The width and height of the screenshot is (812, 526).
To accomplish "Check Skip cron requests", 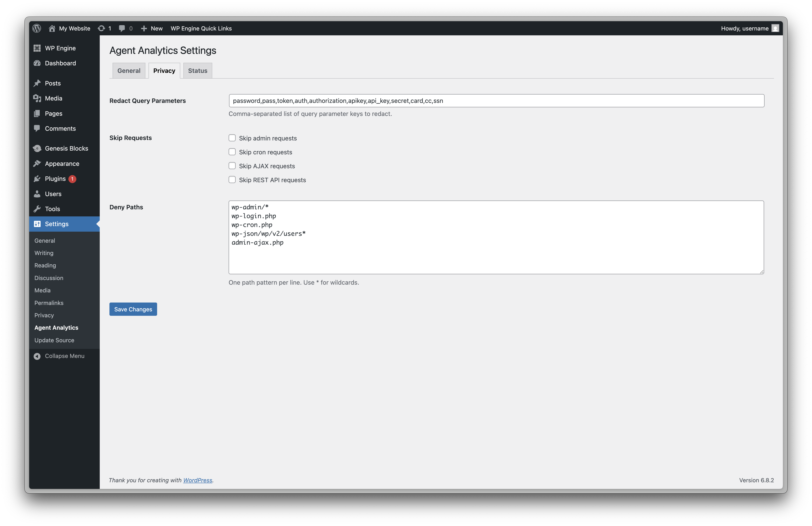I will (232, 151).
